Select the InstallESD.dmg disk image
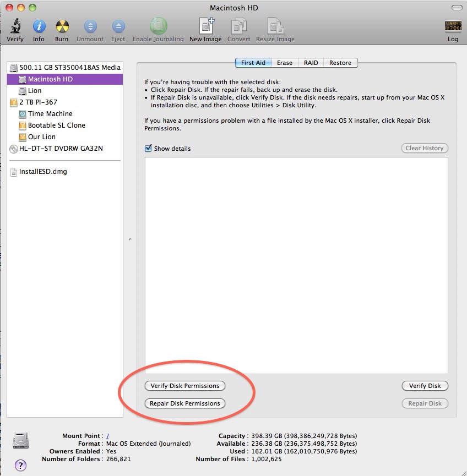Screen dimensions: 467x476 tap(65, 172)
